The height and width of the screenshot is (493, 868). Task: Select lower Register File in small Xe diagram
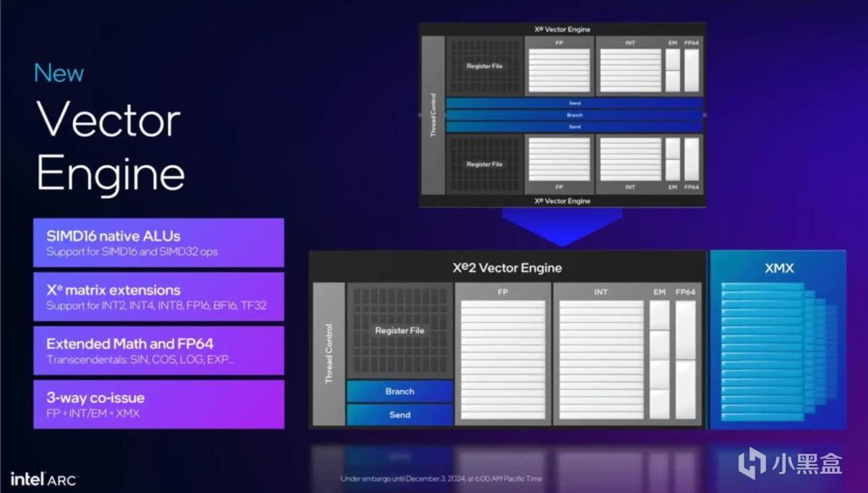[x=484, y=164]
